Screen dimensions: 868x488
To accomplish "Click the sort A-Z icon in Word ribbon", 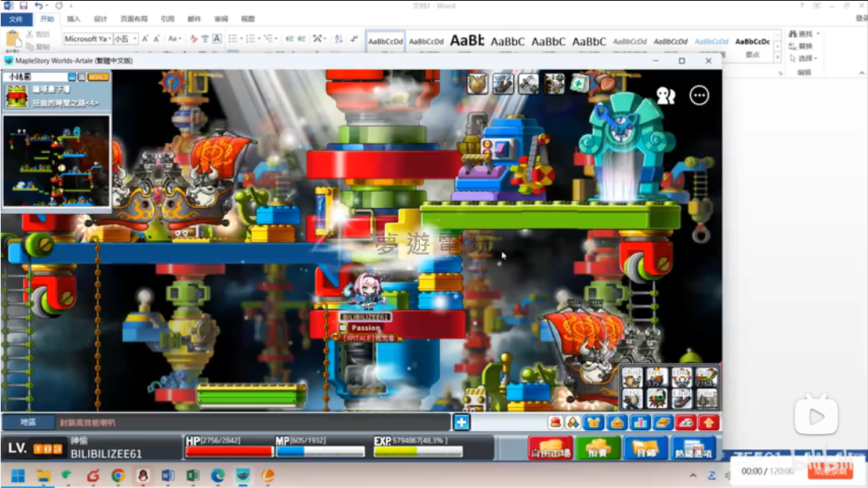I will pyautogui.click(x=339, y=39).
